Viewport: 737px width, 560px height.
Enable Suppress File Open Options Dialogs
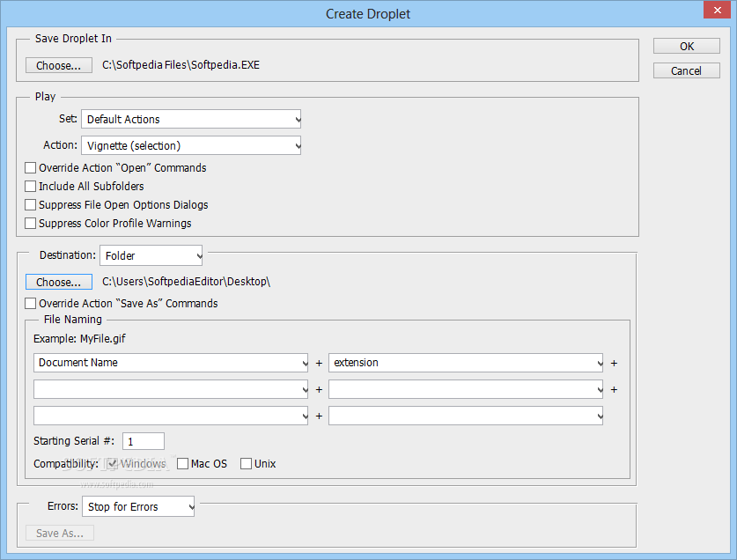click(x=31, y=205)
